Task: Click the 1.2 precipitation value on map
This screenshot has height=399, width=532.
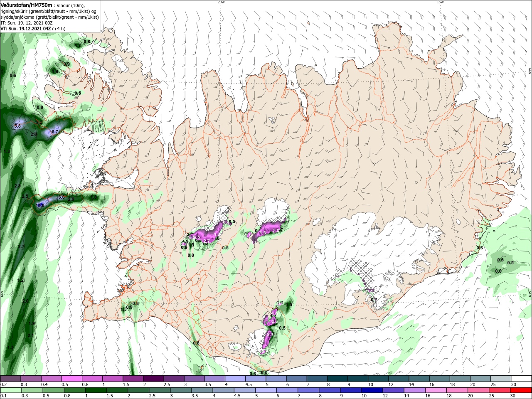Action: (21, 280)
